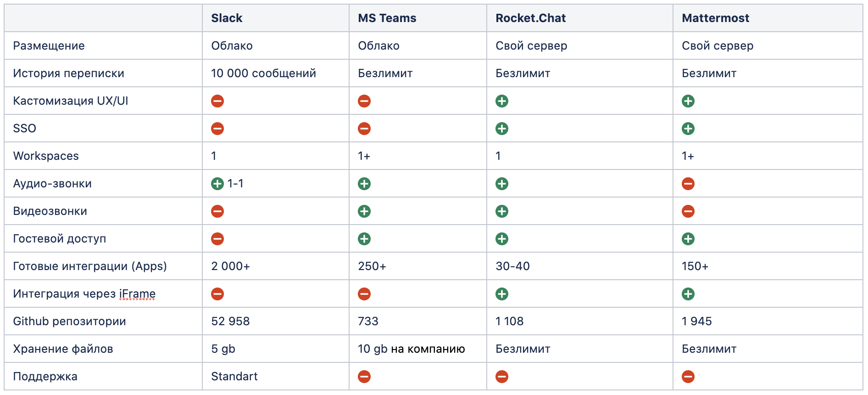Click Rocket.Chat green plus for Кастомизация UX/UI
This screenshot has width=868, height=395.
pos(502,101)
